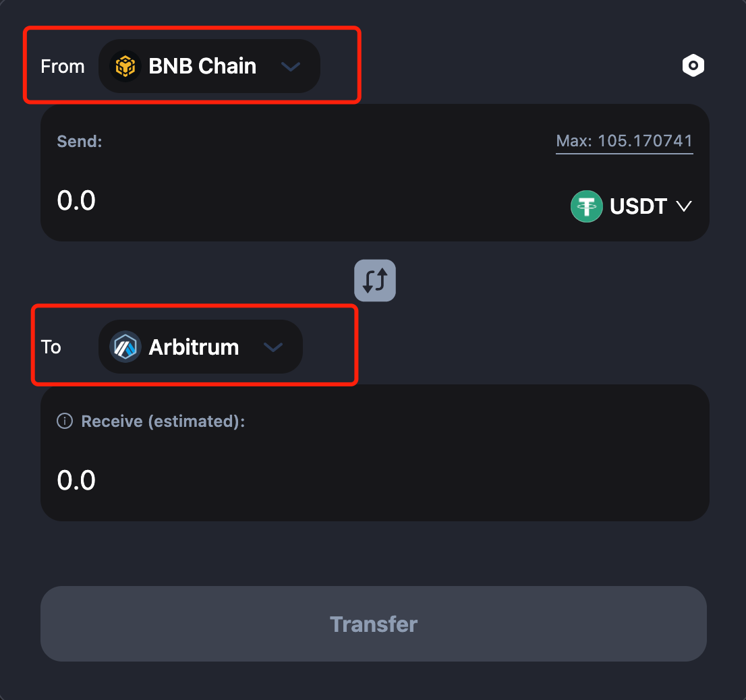Click the info icon beside Receive estimated
746x700 pixels.
tap(64, 421)
